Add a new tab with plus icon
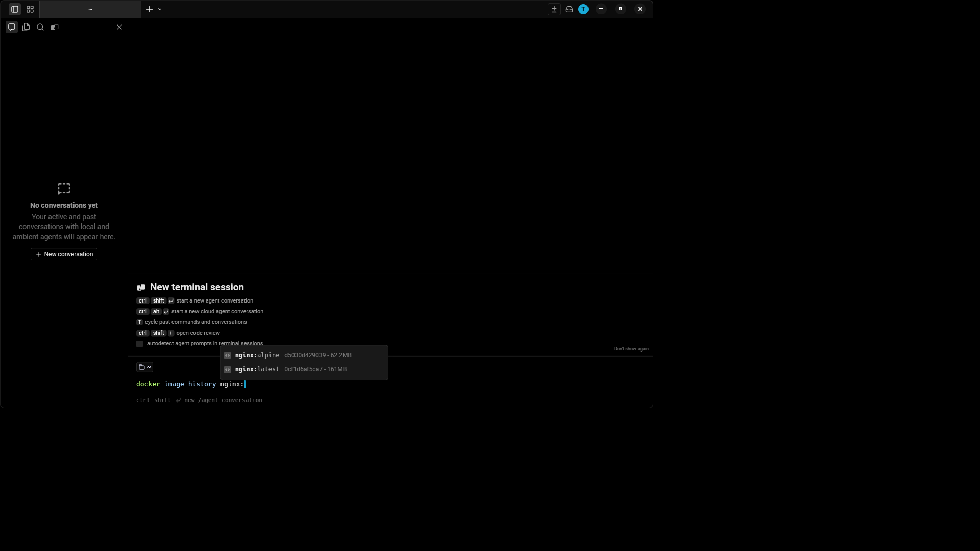The width and height of the screenshot is (980, 551). click(x=150, y=9)
